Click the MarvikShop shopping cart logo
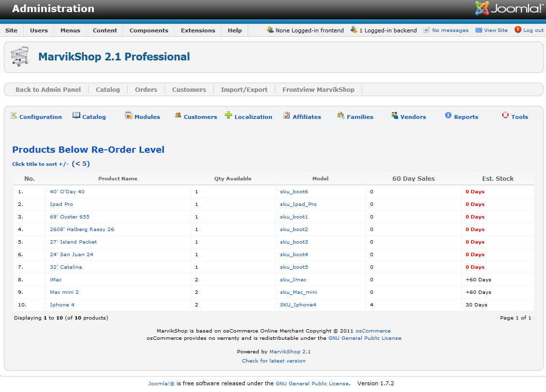 (x=20, y=57)
